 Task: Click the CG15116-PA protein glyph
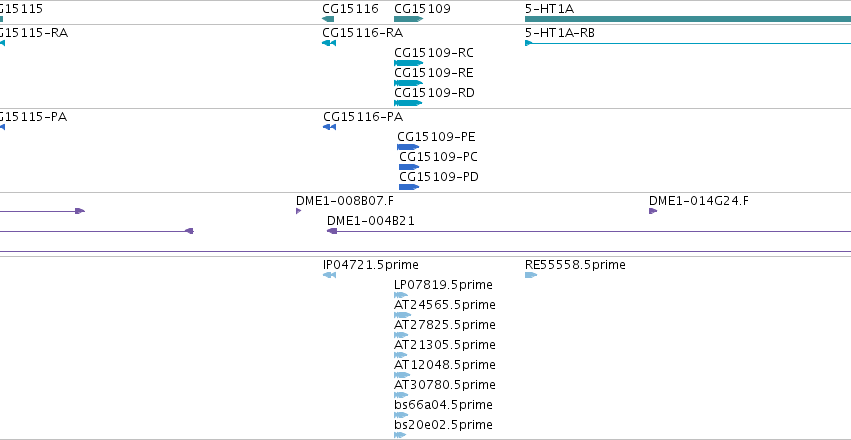pyautogui.click(x=329, y=127)
